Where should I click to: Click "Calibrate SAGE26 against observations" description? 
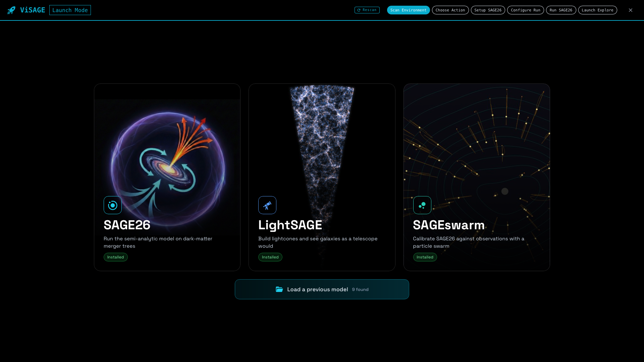[469, 242]
